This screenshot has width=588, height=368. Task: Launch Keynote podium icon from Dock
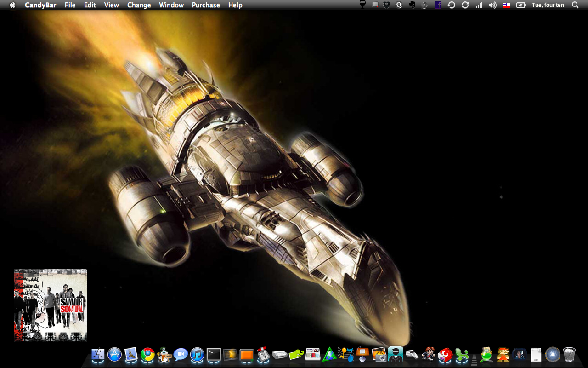click(x=362, y=354)
